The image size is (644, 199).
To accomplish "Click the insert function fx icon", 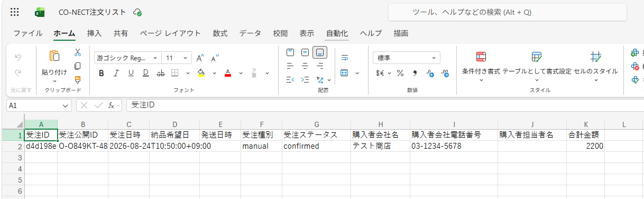I will tap(111, 105).
